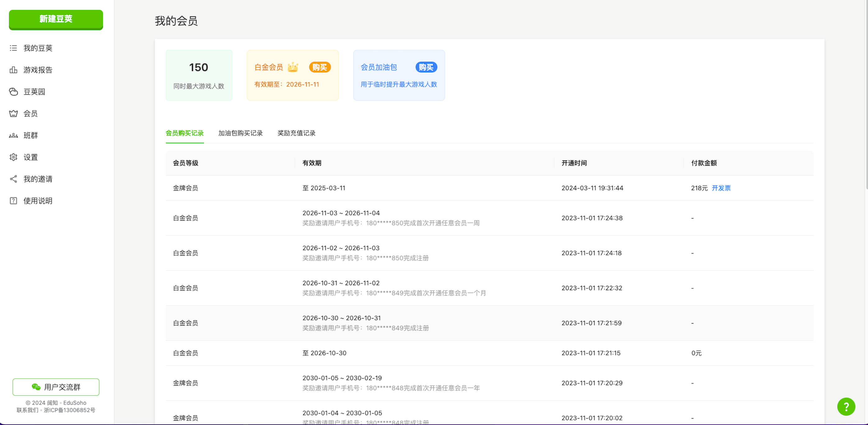Image resolution: width=868 pixels, height=425 pixels.
Task: Click note about 180*****850完成首次开通任意会员一周
Action: [x=391, y=223]
